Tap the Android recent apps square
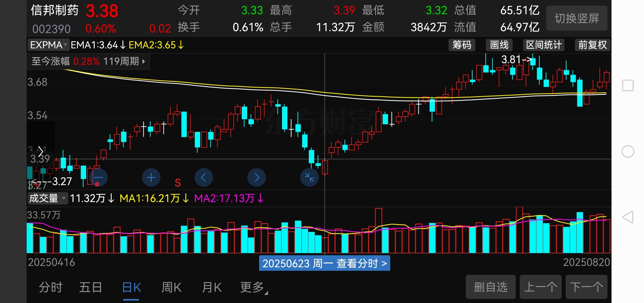Screen dimensions: 644x303 tap(628, 86)
